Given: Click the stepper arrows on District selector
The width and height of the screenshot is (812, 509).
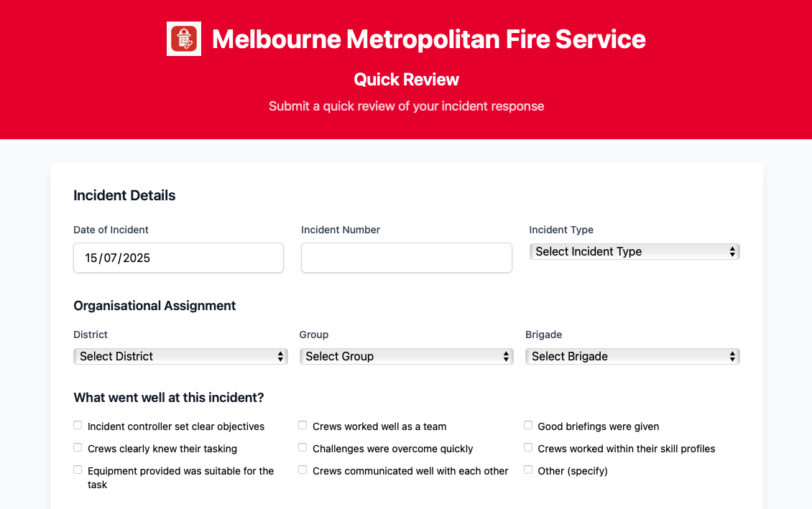Looking at the screenshot, I should [x=281, y=356].
